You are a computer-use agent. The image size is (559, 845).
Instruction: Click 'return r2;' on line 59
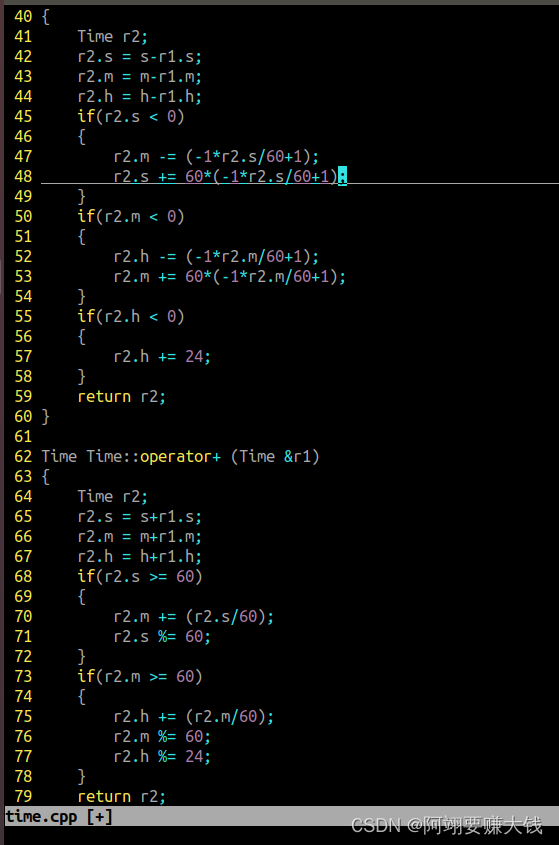121,397
